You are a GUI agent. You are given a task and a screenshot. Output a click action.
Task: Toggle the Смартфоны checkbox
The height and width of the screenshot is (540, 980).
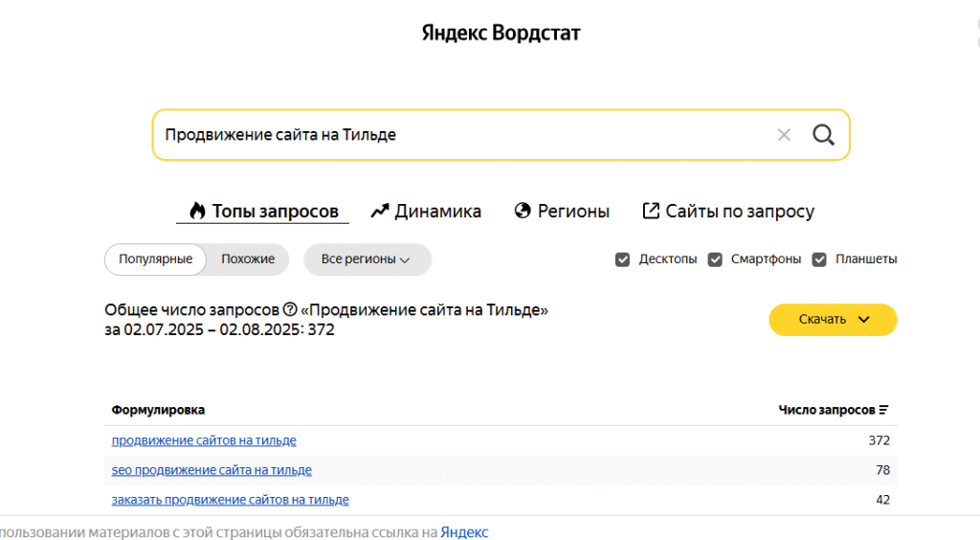coord(715,259)
